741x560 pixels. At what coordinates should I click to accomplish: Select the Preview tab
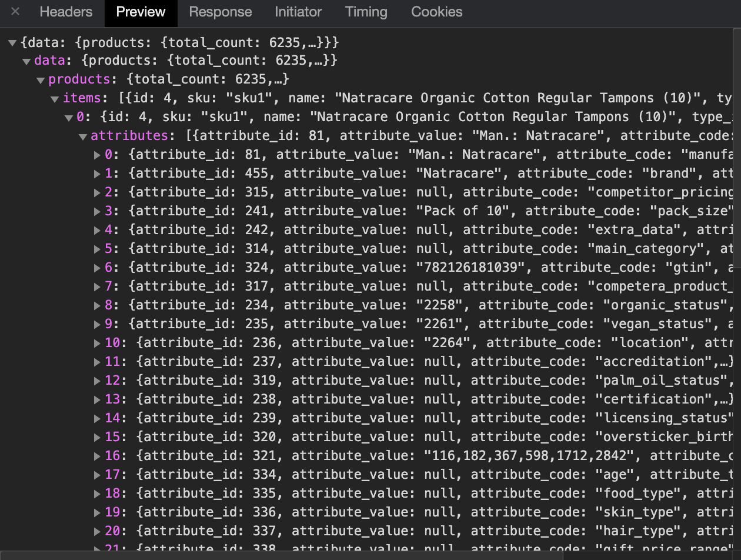pos(141,12)
